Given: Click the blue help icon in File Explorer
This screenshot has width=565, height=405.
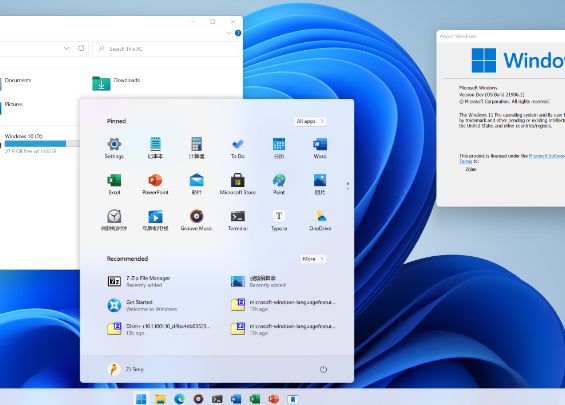Looking at the screenshot, I should pos(238,33).
